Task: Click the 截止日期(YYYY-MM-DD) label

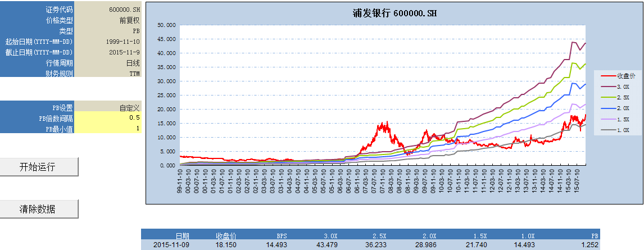Action: [x=39, y=52]
